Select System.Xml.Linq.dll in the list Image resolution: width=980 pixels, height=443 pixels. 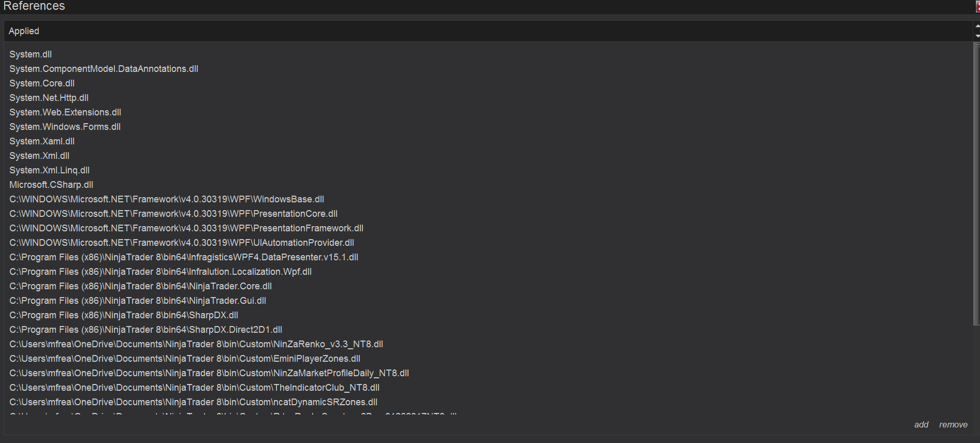[x=49, y=170]
